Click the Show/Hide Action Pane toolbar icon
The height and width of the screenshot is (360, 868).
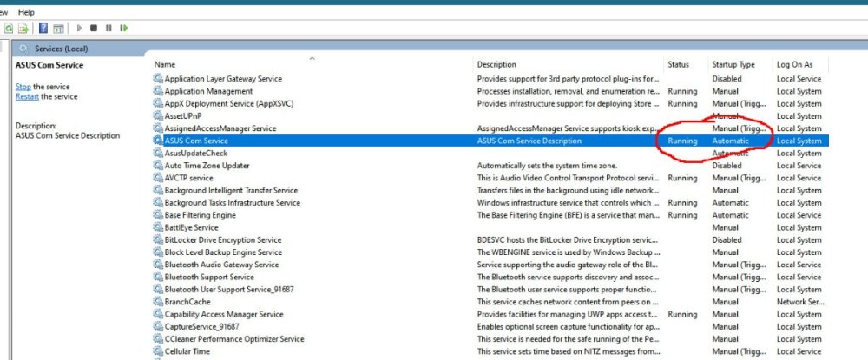(x=58, y=28)
